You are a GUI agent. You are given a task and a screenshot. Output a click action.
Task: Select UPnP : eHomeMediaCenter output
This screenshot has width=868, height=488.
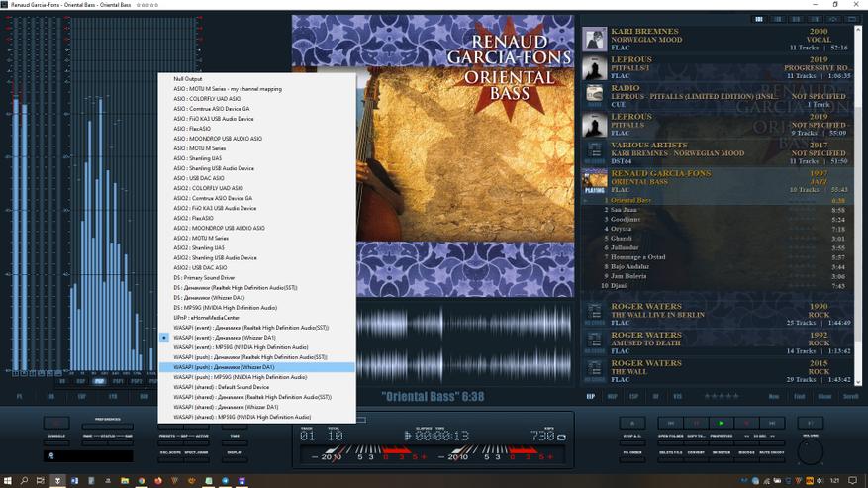pyautogui.click(x=207, y=318)
